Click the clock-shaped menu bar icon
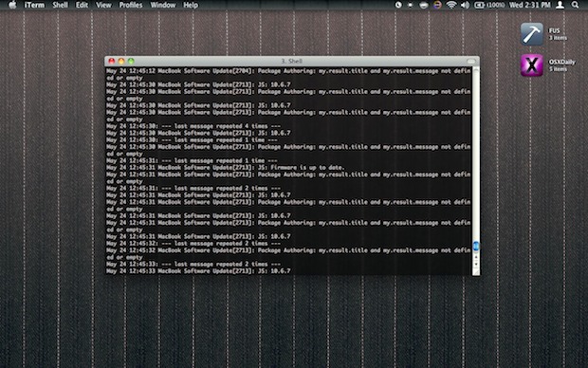588x368 pixels. pos(398,5)
